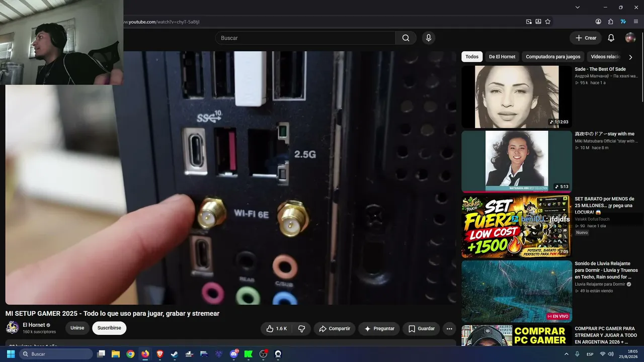Screen dimensions: 644x362
Task: Open El Hornet channel avatar
Action: pyautogui.click(x=12, y=328)
